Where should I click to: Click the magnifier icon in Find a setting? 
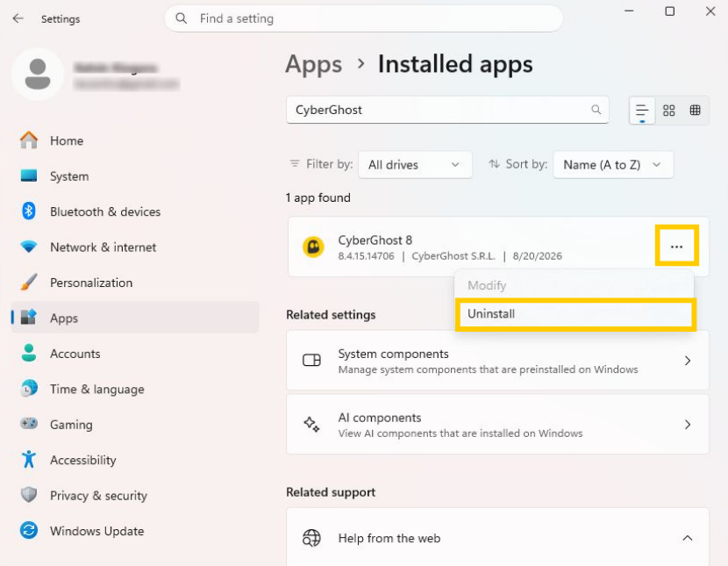coord(181,18)
